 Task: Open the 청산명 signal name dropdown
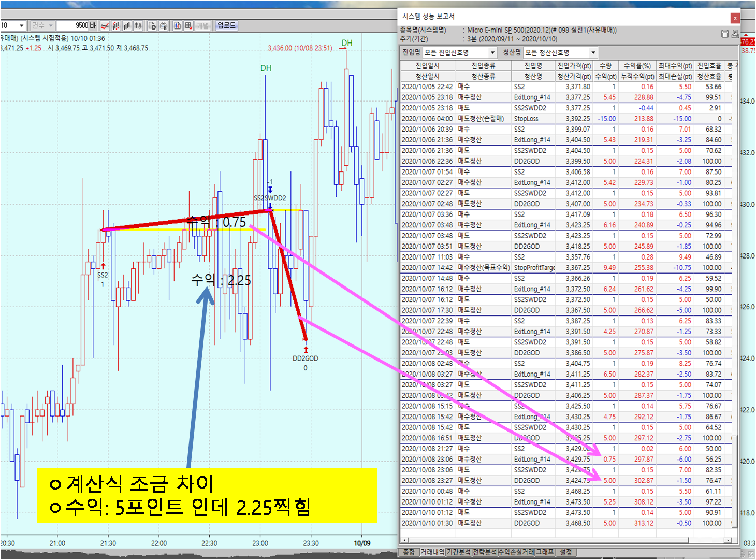[593, 53]
